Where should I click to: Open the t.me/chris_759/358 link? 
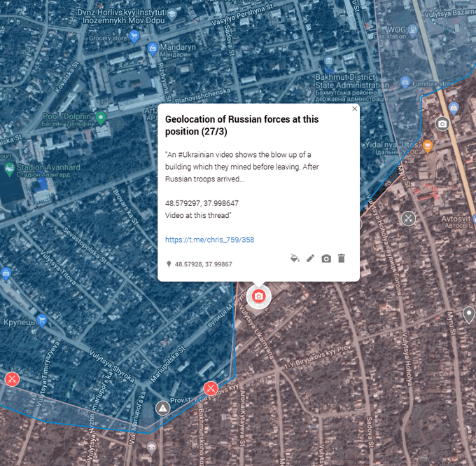click(x=209, y=240)
